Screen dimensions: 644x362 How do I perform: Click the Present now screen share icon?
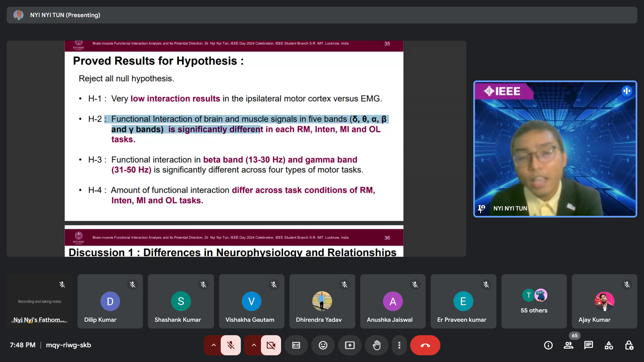click(x=350, y=345)
